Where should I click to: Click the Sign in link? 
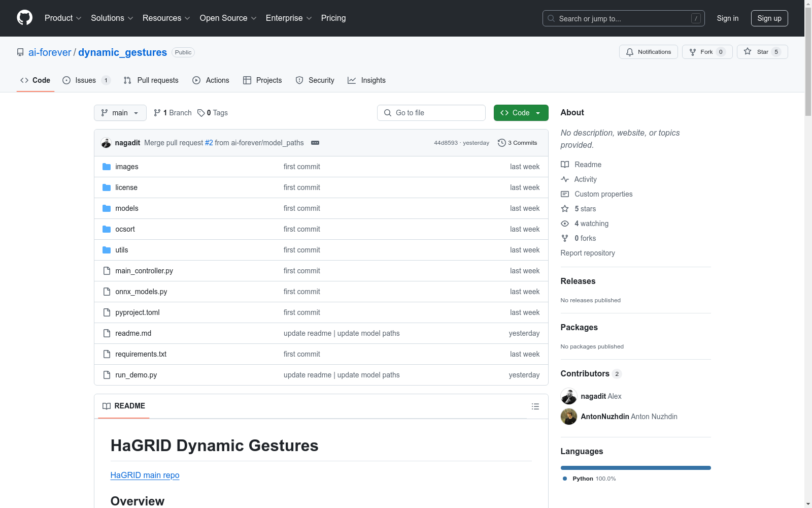pyautogui.click(x=728, y=18)
